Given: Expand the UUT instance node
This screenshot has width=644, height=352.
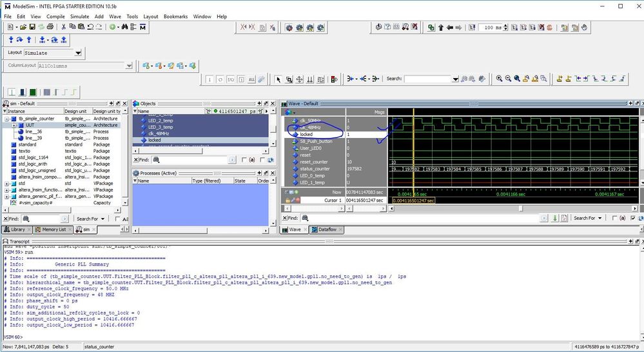Looking at the screenshot, I should [13, 125].
